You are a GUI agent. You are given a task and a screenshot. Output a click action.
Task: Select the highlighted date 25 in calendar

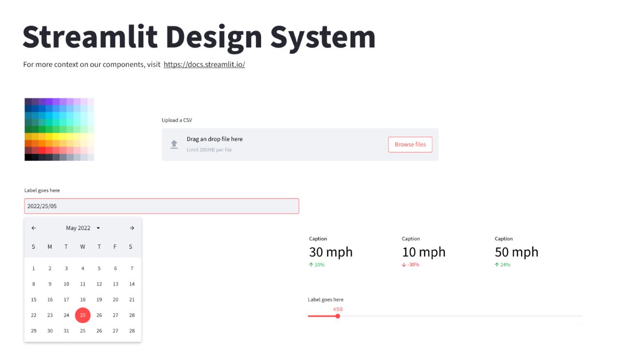click(83, 315)
